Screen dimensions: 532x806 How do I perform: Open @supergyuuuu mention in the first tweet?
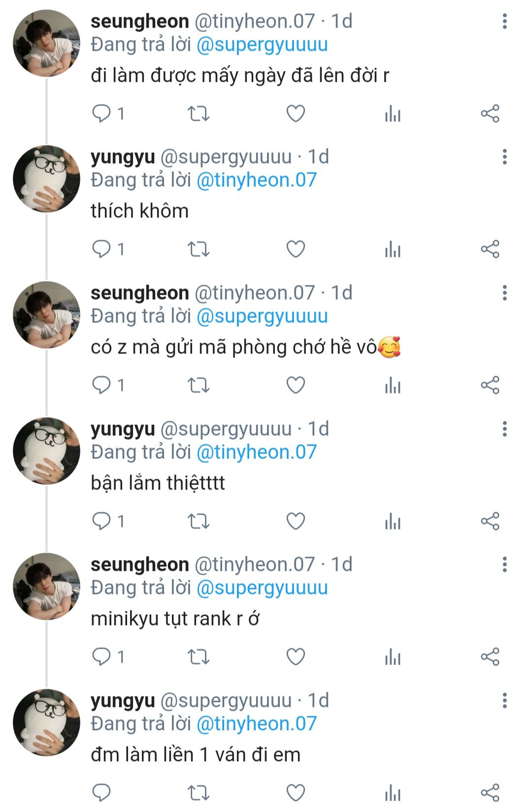tap(262, 44)
